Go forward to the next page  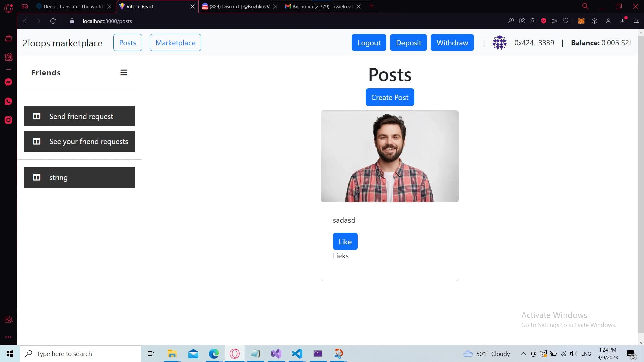(x=39, y=21)
